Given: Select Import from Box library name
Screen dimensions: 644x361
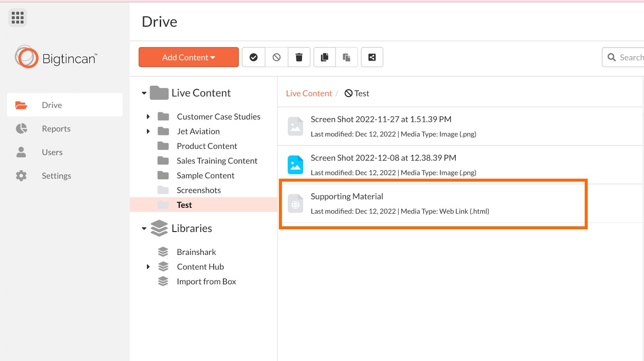Looking at the screenshot, I should coord(206,282).
